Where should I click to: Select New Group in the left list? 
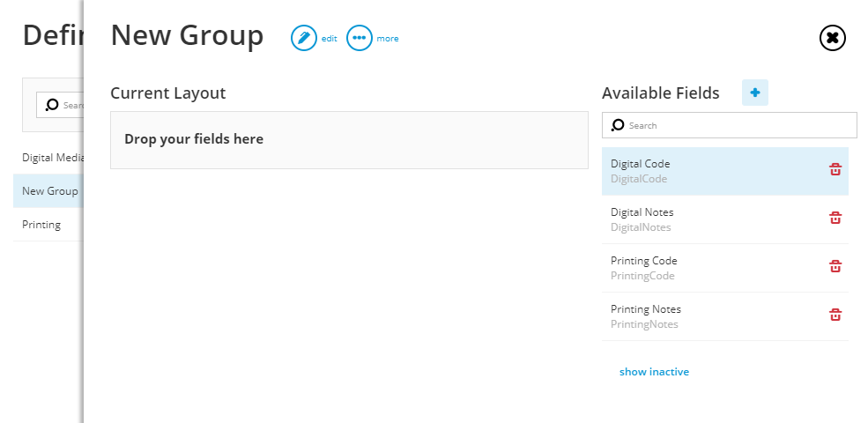(48, 191)
